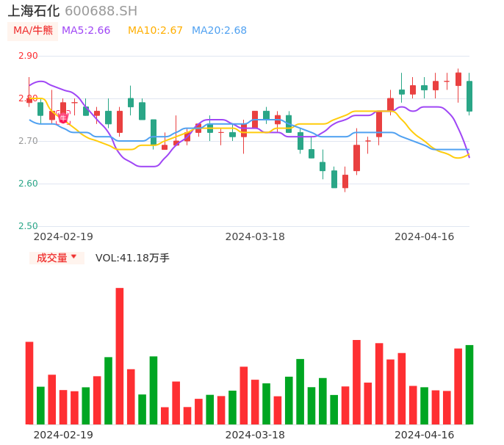Toggle the MA10 moving average legend

click(x=155, y=31)
